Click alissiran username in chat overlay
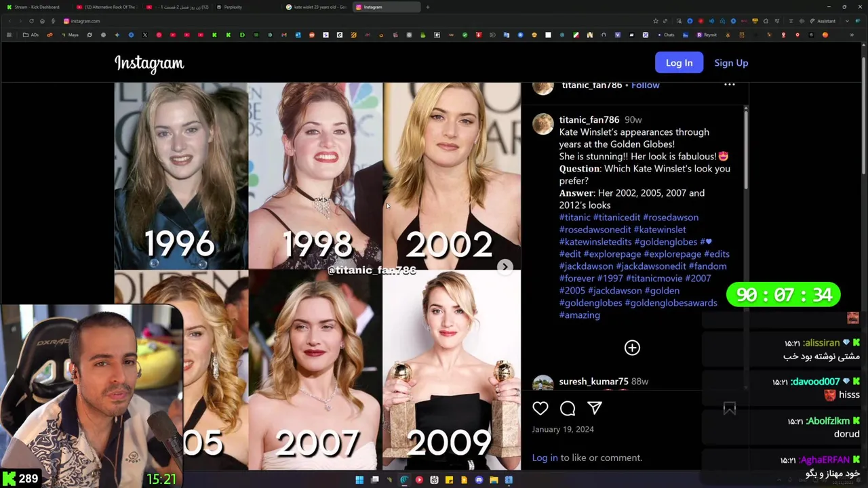This screenshot has width=868, height=488. [821, 343]
